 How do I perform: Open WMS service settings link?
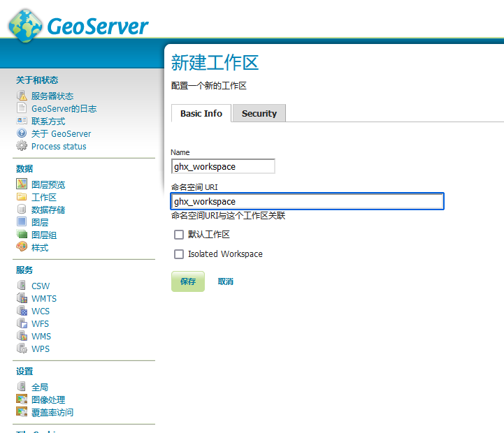[41, 337]
